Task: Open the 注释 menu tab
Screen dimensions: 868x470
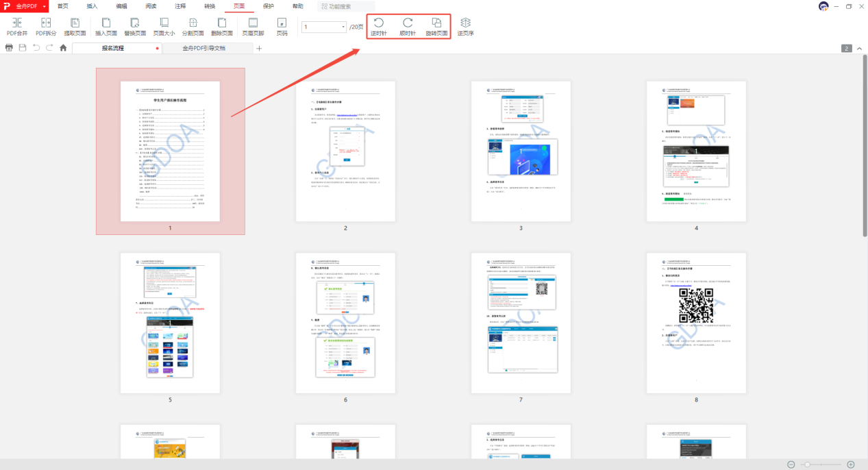Action: click(x=180, y=5)
